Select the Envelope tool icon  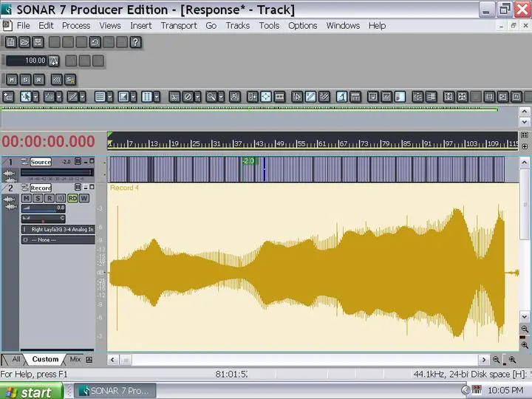50,97
